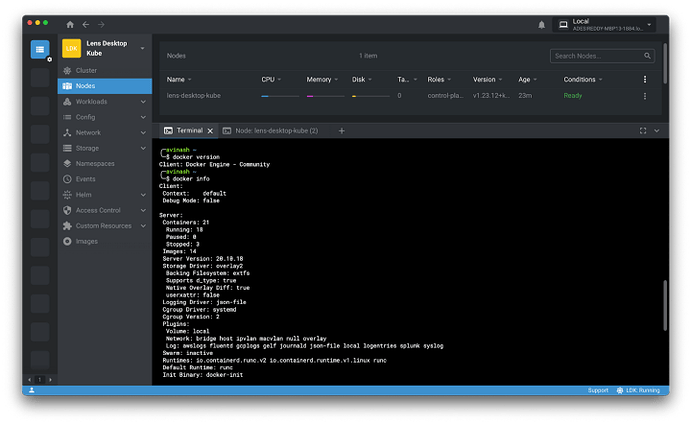Click the home icon in top bar
This screenshot has width=690, height=424.
click(x=69, y=24)
